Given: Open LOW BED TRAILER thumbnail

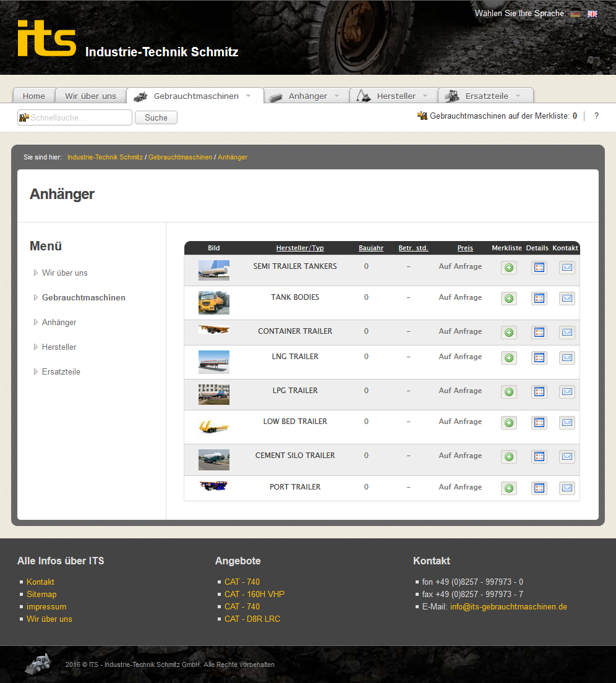Looking at the screenshot, I should [x=213, y=426].
